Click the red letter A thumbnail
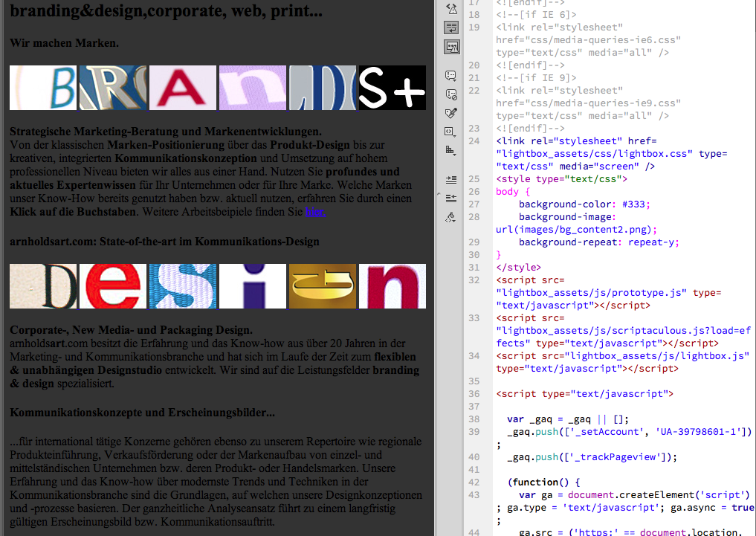756x536 pixels. click(183, 88)
